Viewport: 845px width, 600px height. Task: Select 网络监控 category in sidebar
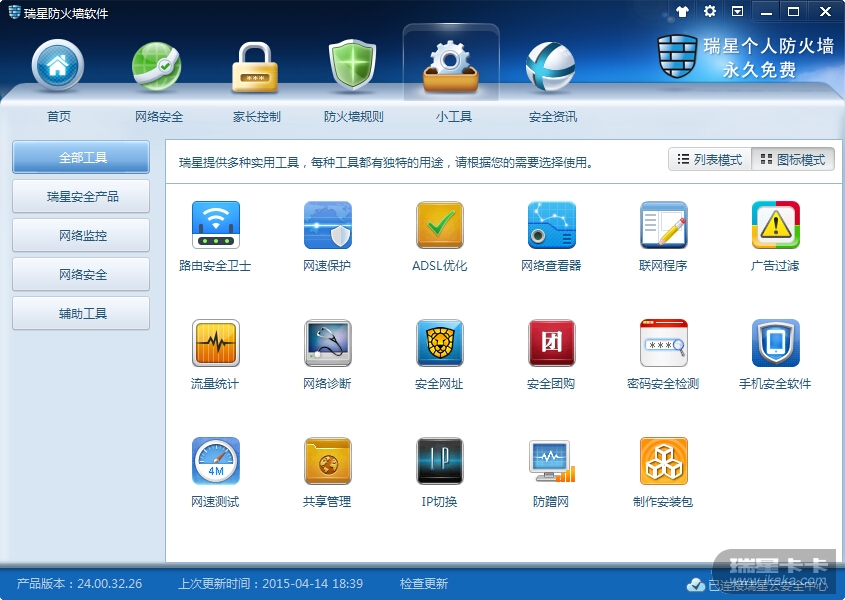(x=81, y=235)
